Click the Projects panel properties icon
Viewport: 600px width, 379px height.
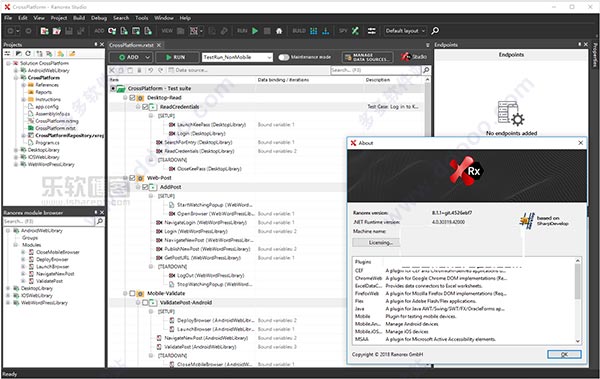[x=8, y=54]
